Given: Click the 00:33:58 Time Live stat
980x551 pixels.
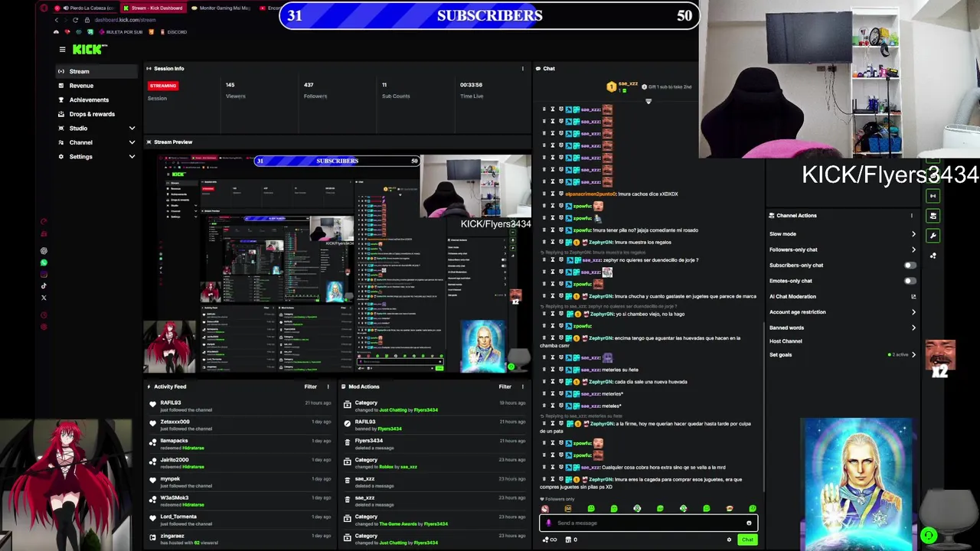Looking at the screenshot, I should click(x=472, y=90).
